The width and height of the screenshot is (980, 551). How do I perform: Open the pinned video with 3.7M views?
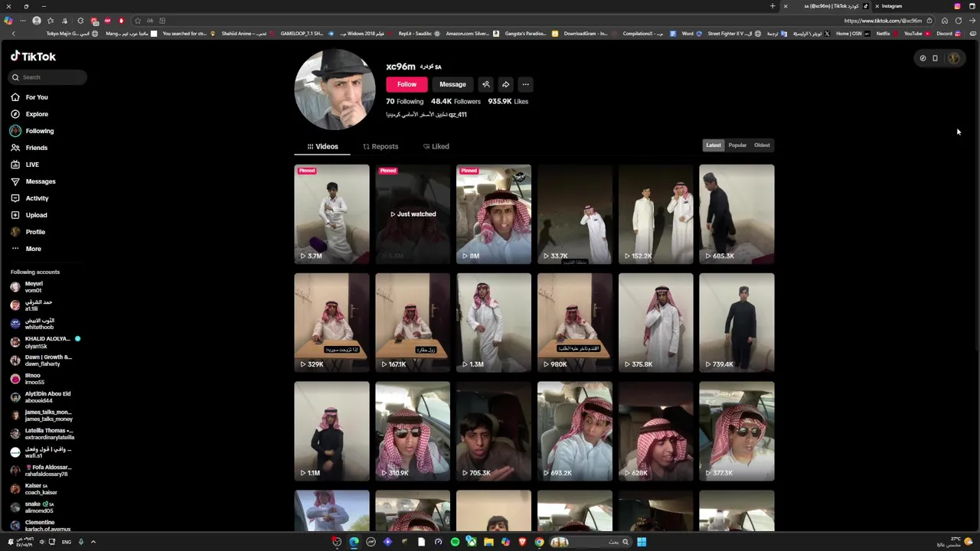pyautogui.click(x=332, y=214)
